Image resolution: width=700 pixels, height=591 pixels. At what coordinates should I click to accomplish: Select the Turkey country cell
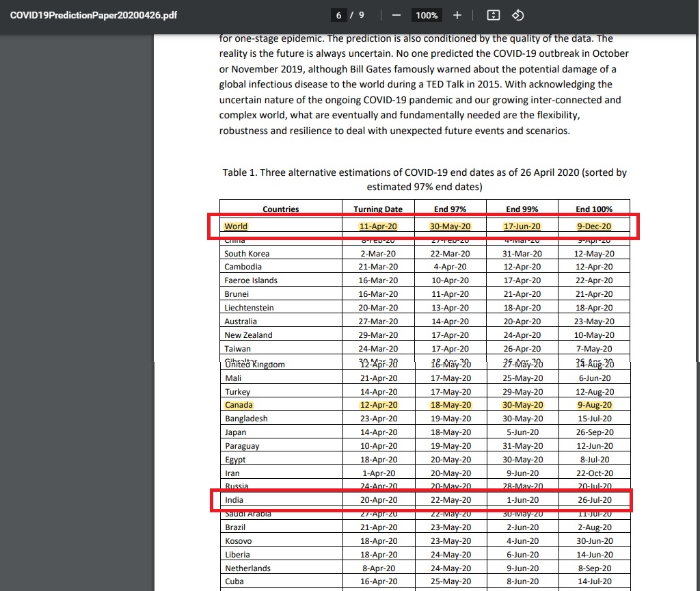pyautogui.click(x=237, y=392)
